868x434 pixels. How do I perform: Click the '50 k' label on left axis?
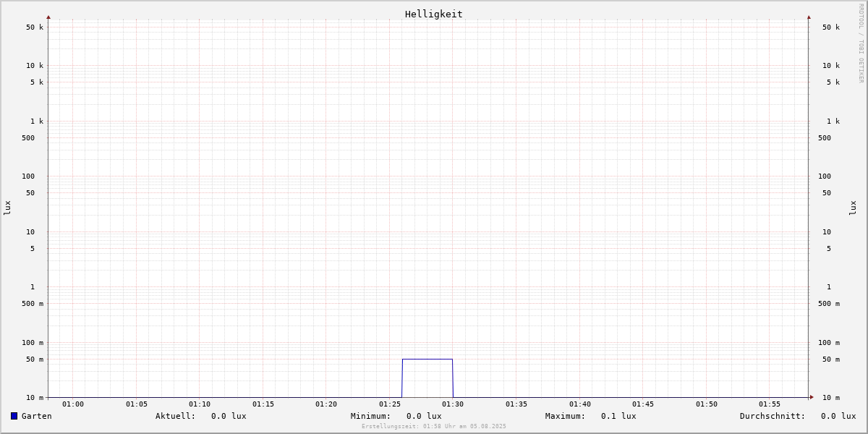pyautogui.click(x=35, y=27)
